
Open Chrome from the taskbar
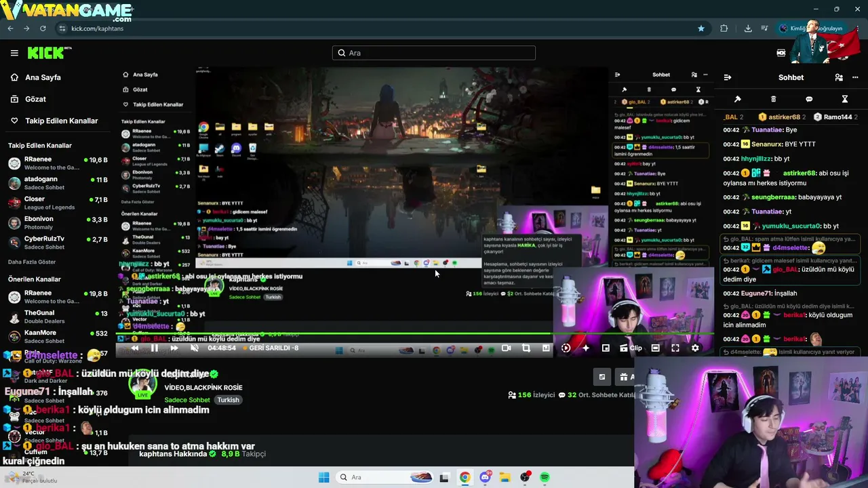point(465,477)
